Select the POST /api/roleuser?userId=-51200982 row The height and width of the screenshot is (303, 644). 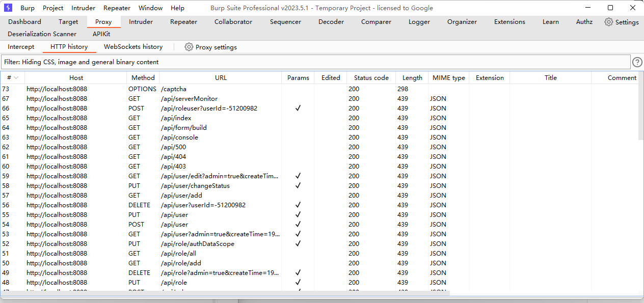point(319,108)
